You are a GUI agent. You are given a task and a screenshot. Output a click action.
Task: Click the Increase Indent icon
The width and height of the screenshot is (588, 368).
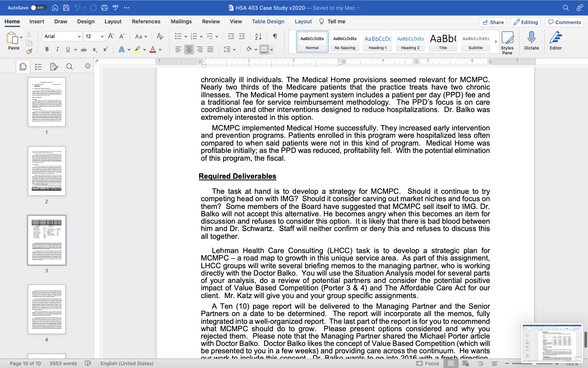click(x=242, y=36)
